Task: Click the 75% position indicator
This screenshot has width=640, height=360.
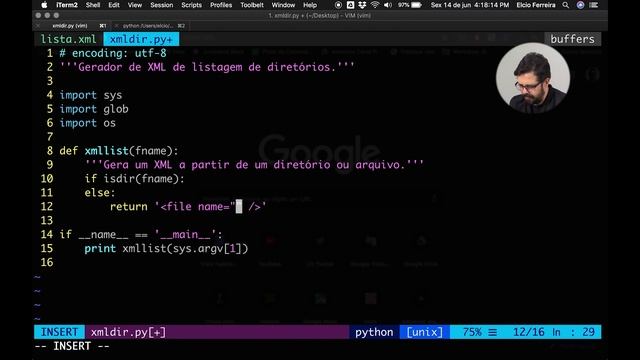Action: tap(472, 332)
